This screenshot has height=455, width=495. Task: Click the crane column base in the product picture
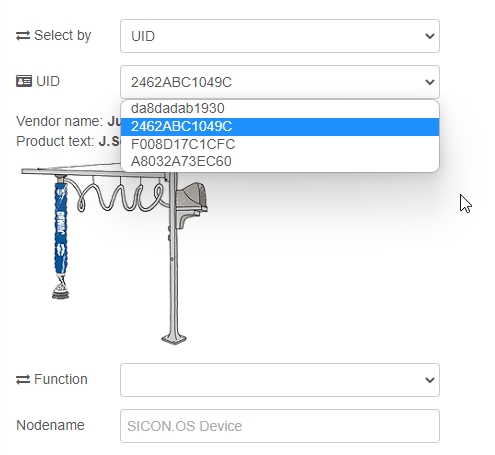point(174,339)
